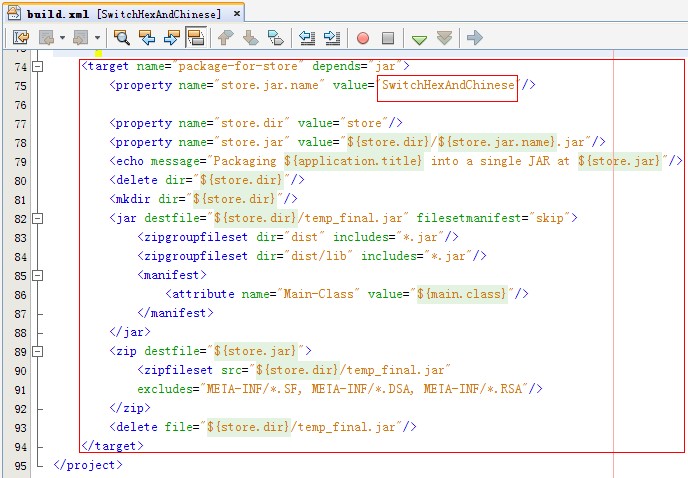Viewport: 688px width, 478px height.
Task: Collapse the jar fold on line 82
Action: (38, 218)
